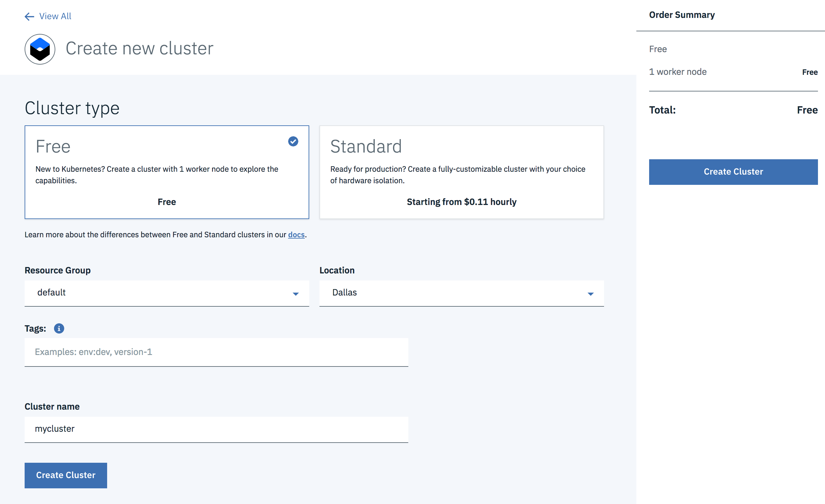Select the Free cluster type card
825x504 pixels.
[166, 172]
